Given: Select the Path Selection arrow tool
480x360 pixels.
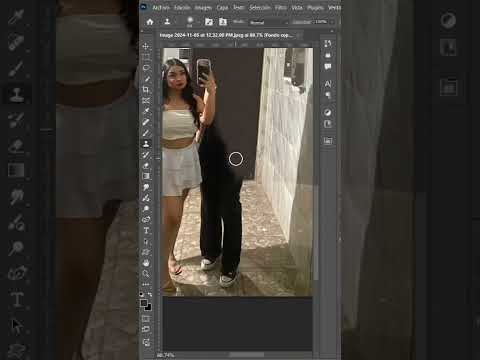Looking at the screenshot, I should [x=146, y=241].
